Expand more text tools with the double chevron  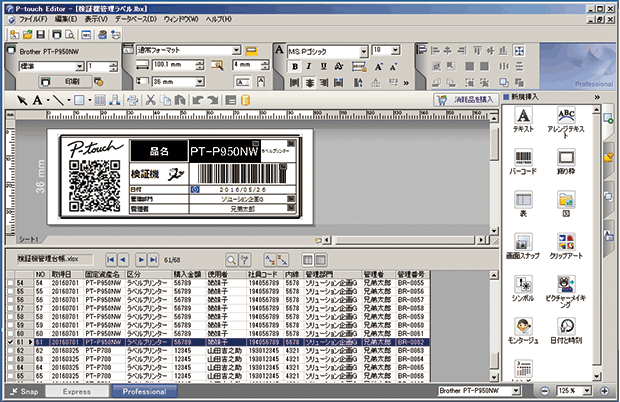click(406, 83)
